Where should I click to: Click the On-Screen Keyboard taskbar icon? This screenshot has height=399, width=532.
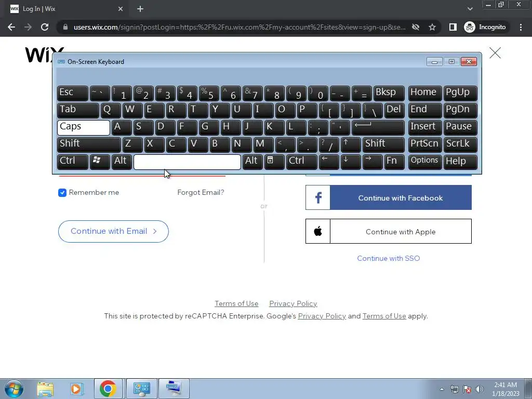[x=174, y=389]
